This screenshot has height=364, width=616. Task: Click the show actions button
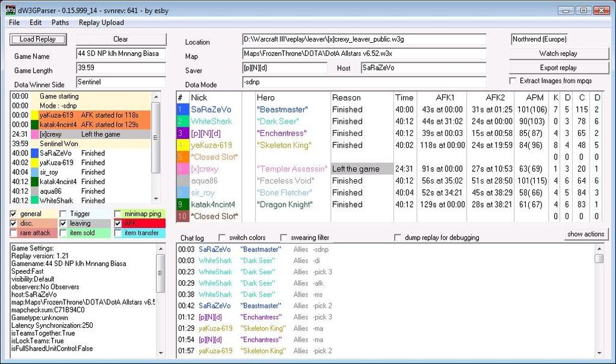(586, 234)
